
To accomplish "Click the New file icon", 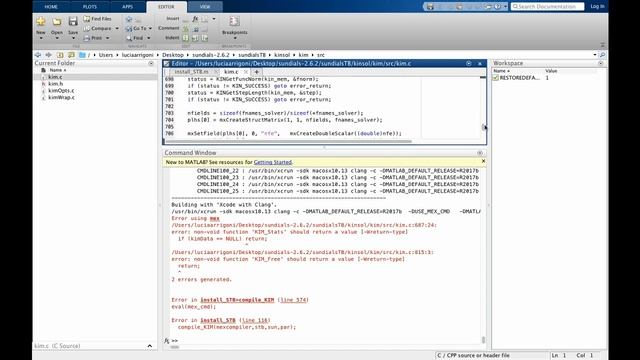I will pos(40,21).
